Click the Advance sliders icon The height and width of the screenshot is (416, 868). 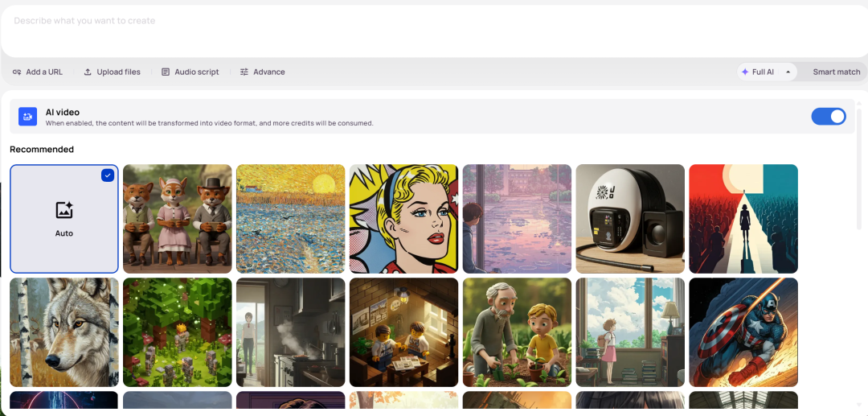pyautogui.click(x=244, y=72)
